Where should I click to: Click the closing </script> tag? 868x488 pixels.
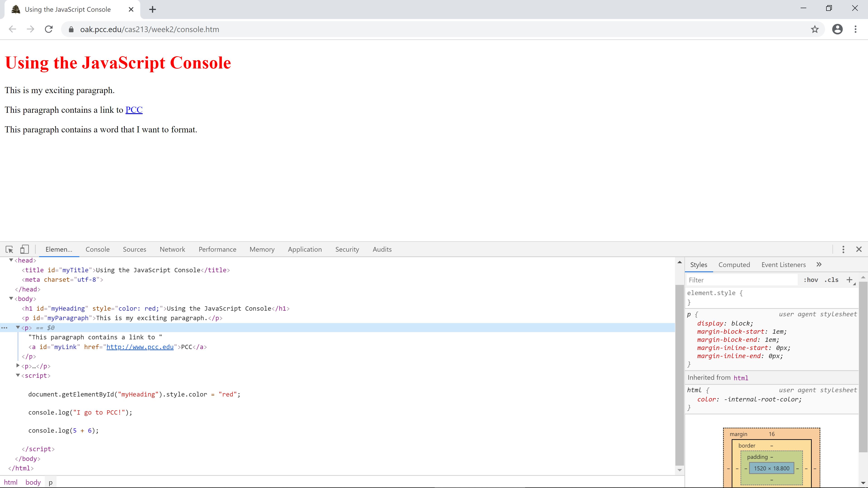[38, 449]
